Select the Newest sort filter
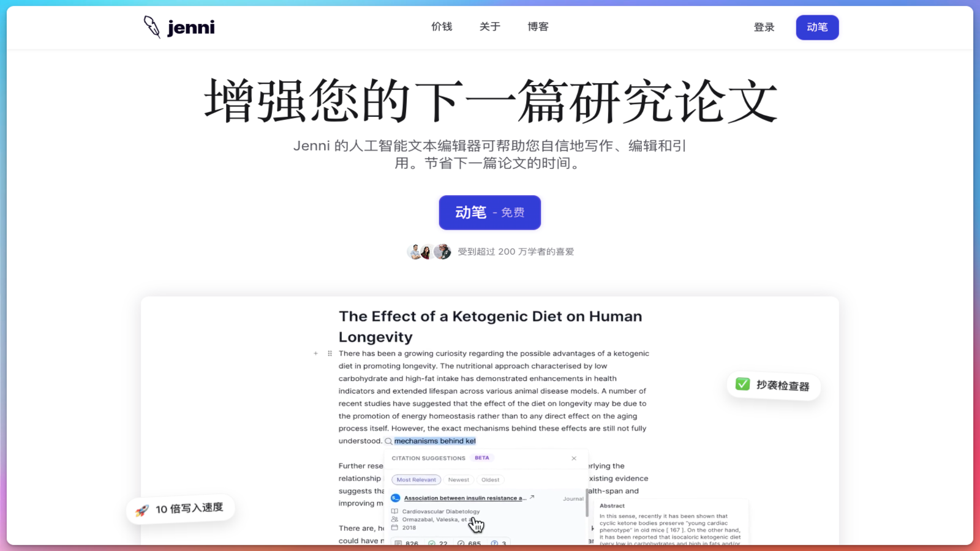 click(458, 480)
